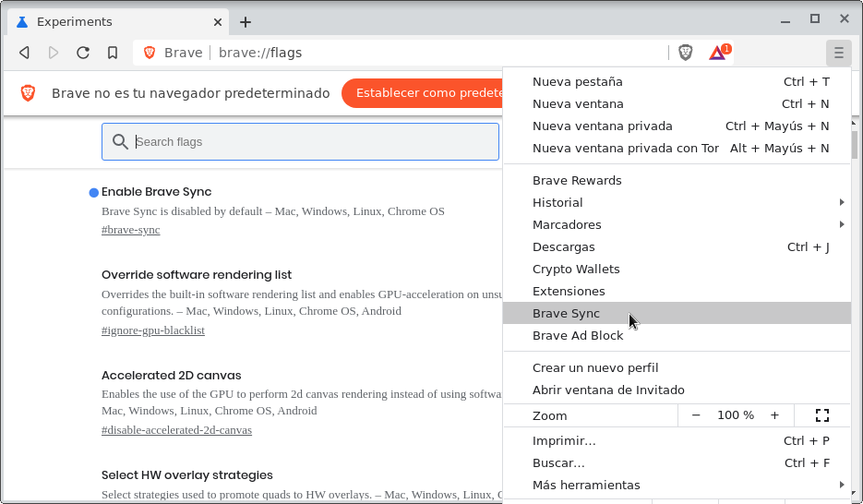
Task: Open the #brave-sync flag link
Action: (x=130, y=230)
